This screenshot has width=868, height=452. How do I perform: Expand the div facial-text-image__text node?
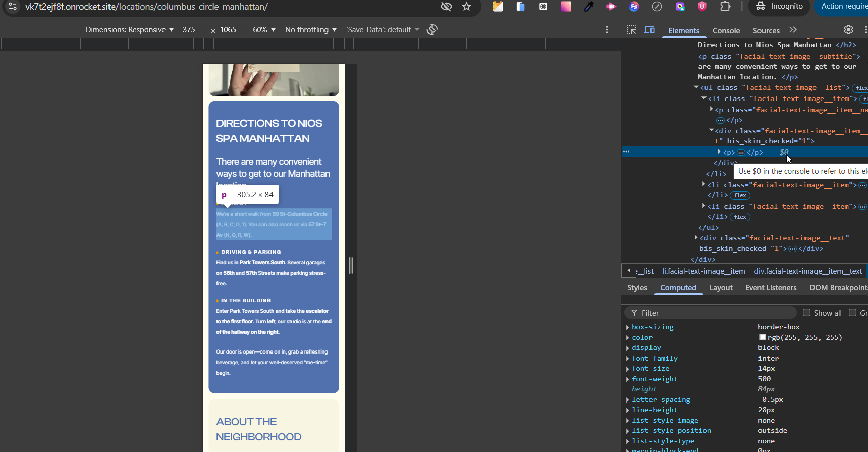pos(696,237)
